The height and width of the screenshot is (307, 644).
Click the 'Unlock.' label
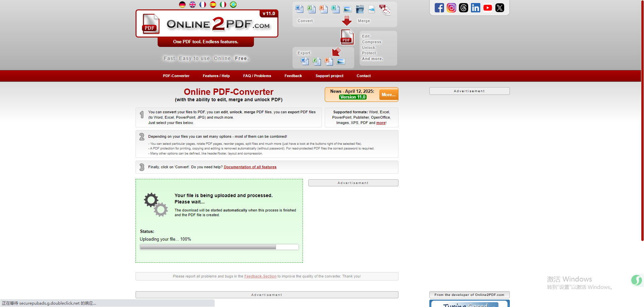[369, 48]
